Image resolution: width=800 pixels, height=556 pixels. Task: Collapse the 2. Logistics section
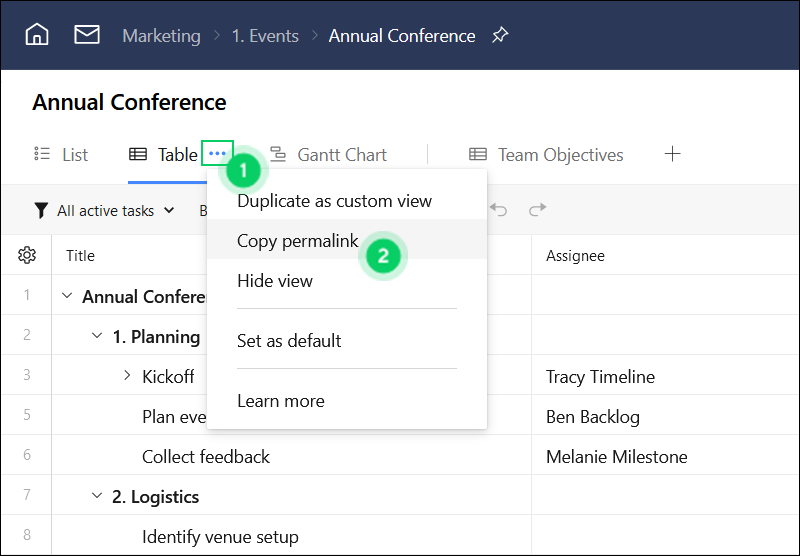coord(96,495)
